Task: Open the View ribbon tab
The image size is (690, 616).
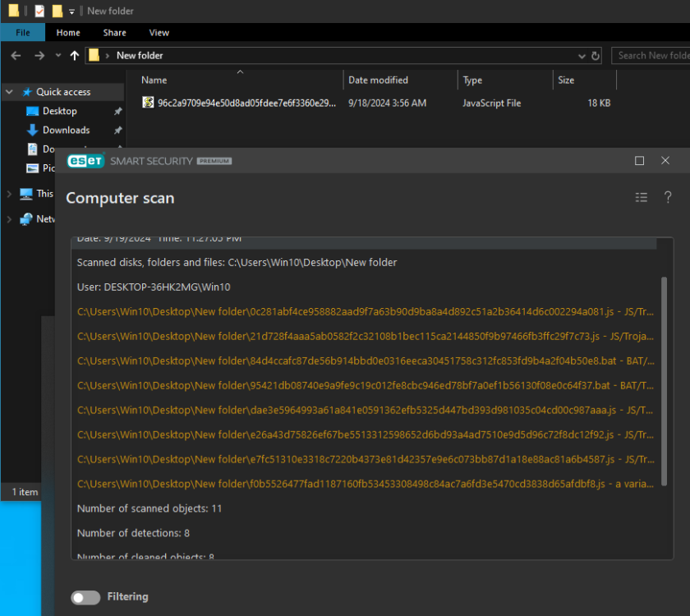Action: click(x=159, y=33)
